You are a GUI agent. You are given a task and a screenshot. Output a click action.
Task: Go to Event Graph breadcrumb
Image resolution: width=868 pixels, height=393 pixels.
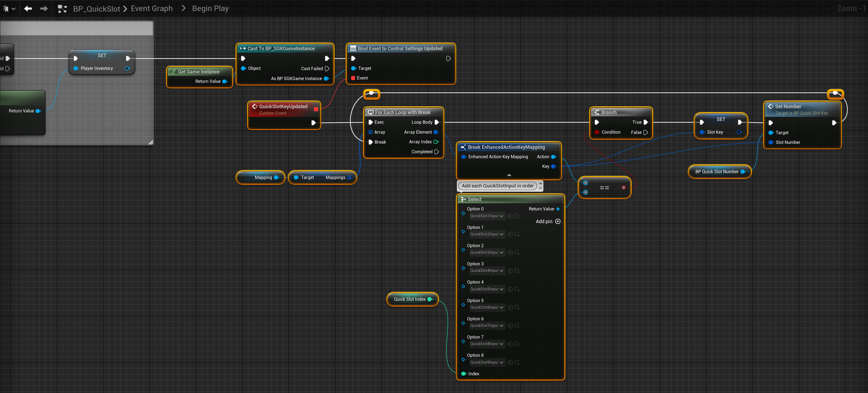pos(152,9)
